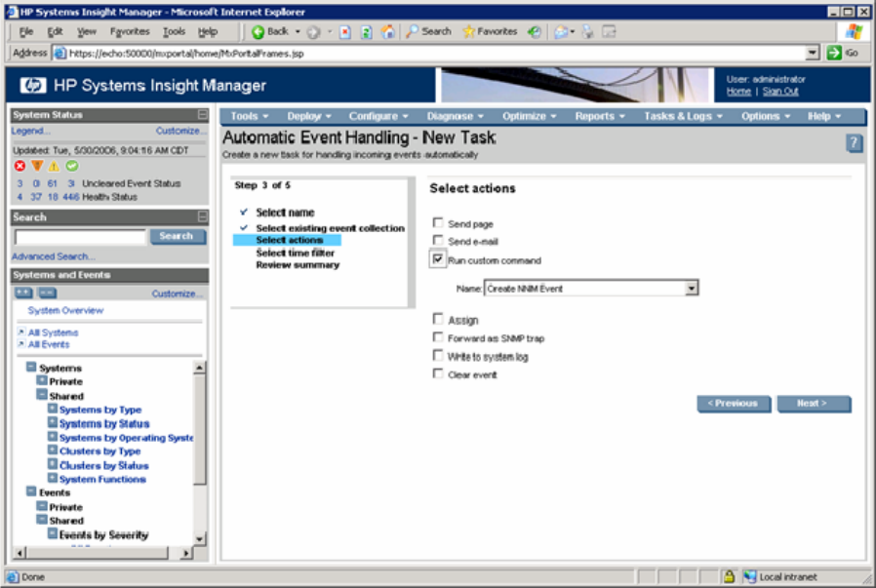This screenshot has width=876, height=588.
Task: Click the security lock icon in status bar
Action: pyautogui.click(x=729, y=576)
